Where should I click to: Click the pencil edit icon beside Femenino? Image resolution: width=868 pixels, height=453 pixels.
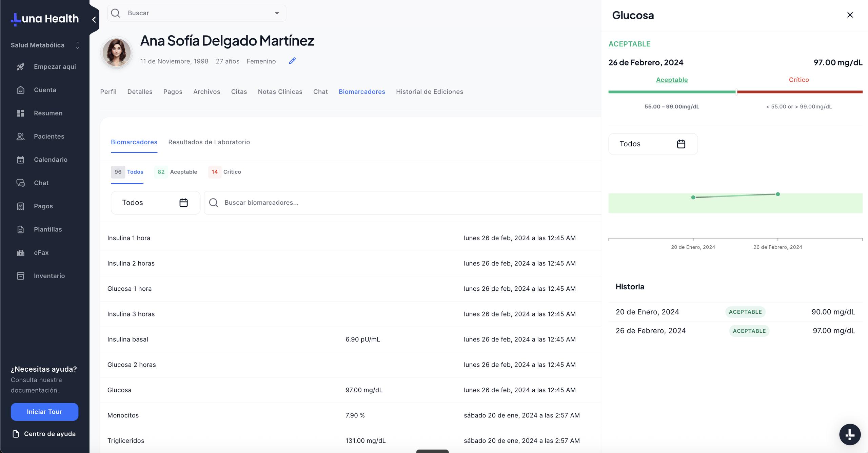[292, 61]
